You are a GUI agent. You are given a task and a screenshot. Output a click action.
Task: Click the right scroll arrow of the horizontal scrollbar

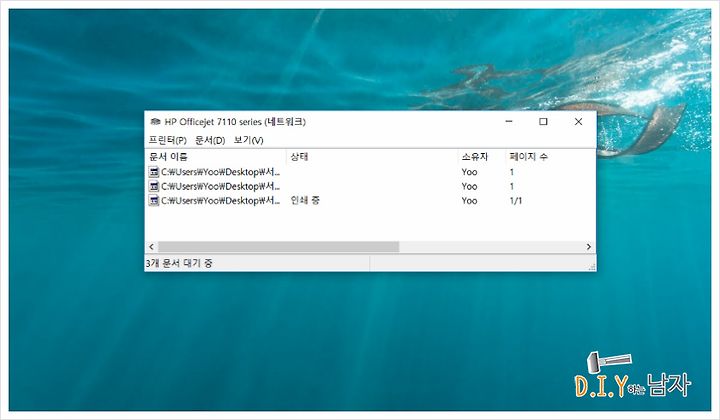tap(589, 247)
